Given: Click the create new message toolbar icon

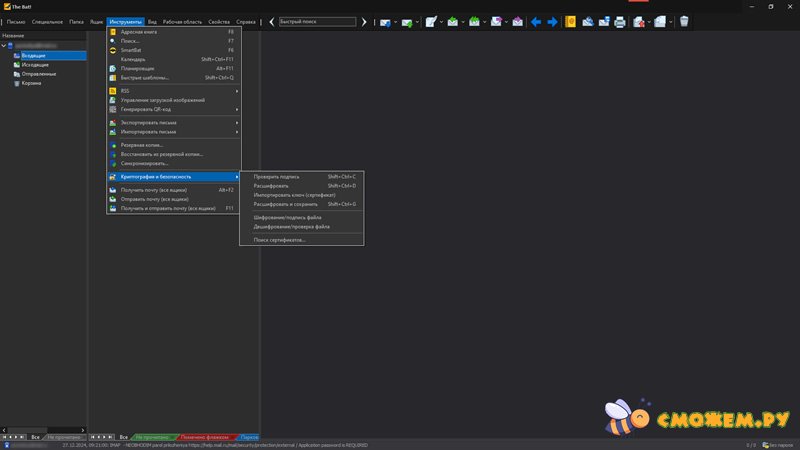Looking at the screenshot, I should (x=431, y=21).
